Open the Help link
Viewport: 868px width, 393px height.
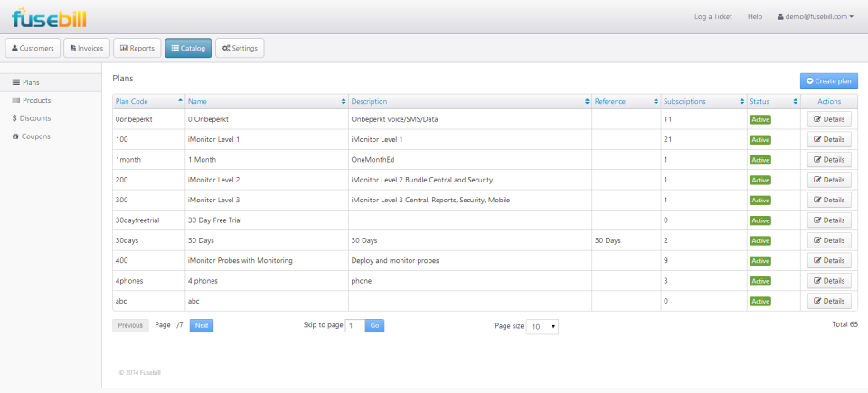click(754, 16)
